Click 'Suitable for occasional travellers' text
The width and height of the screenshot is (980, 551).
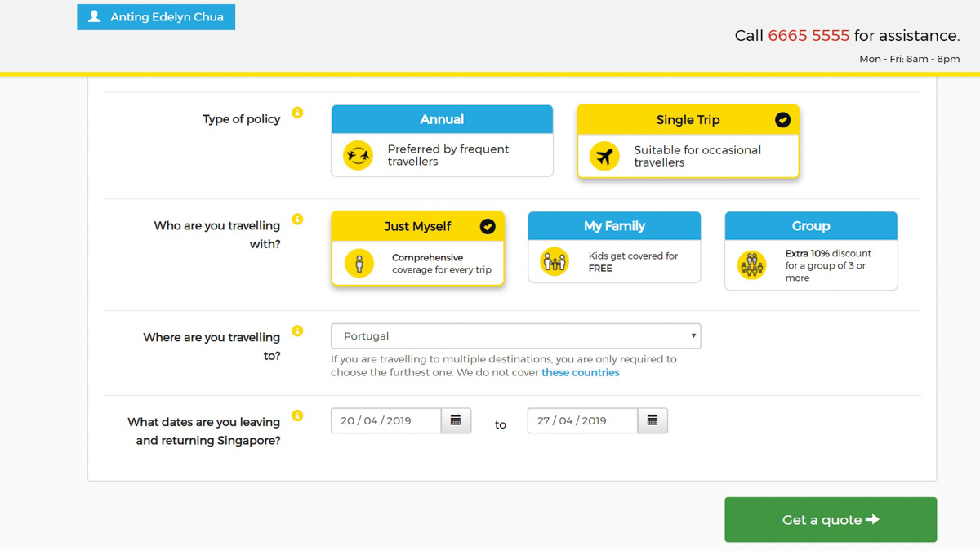coord(697,156)
